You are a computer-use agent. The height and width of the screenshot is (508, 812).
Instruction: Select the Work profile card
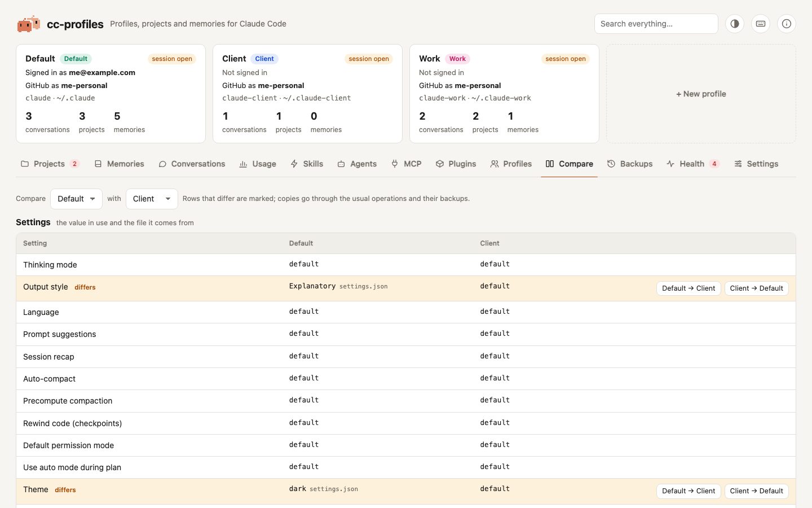click(x=504, y=94)
